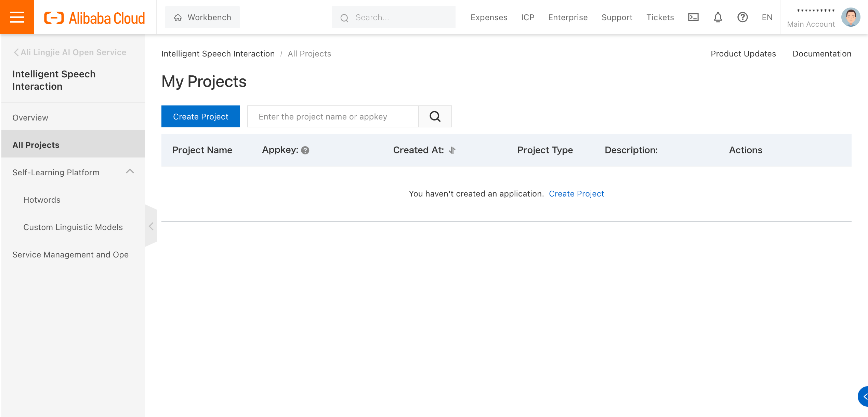Focus the project name or appkey field
Image resolution: width=868 pixels, height=417 pixels.
pyautogui.click(x=332, y=116)
